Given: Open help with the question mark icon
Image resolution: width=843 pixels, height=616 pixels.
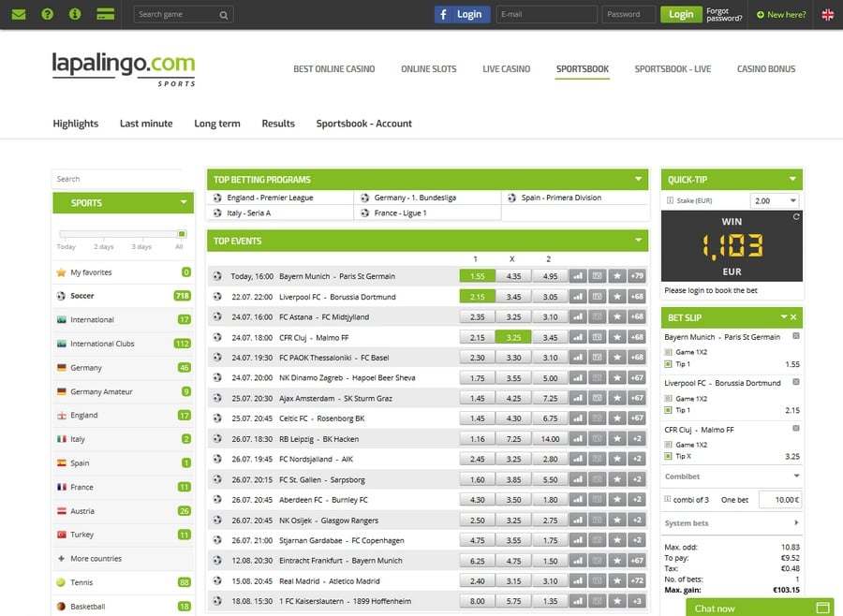Looking at the screenshot, I should tap(48, 15).
